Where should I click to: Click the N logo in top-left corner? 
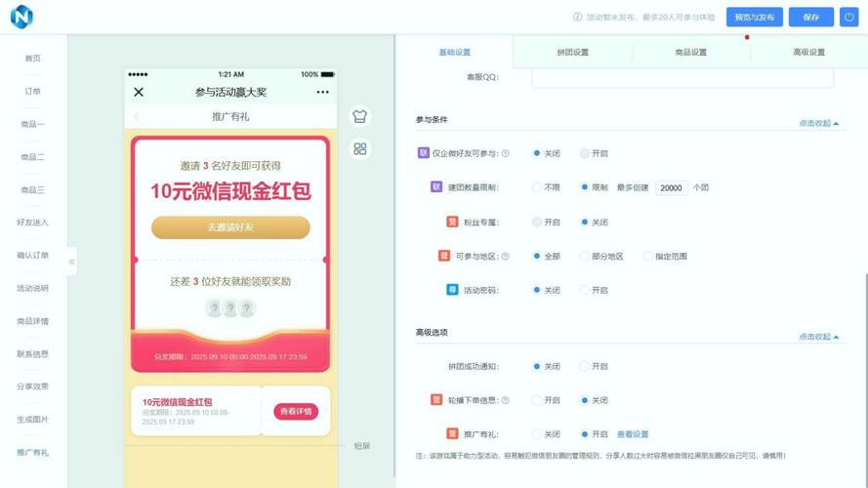coord(21,17)
